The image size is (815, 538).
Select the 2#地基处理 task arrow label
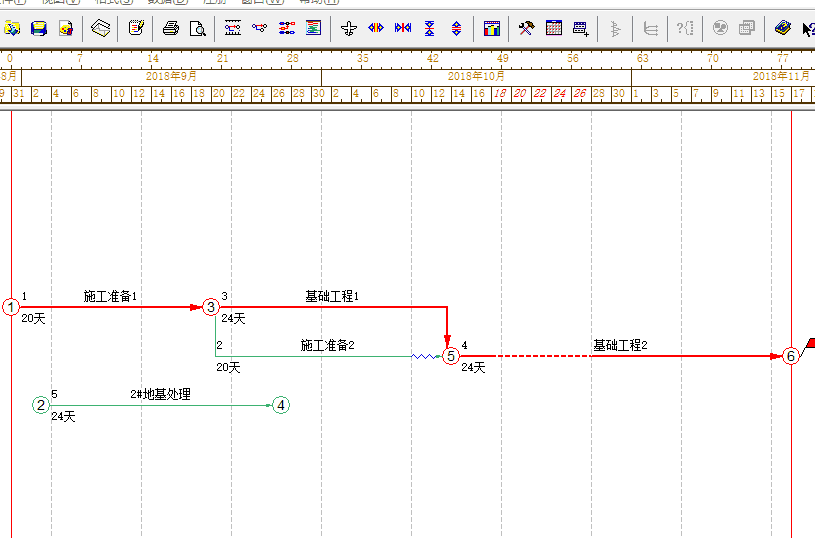tap(160, 394)
